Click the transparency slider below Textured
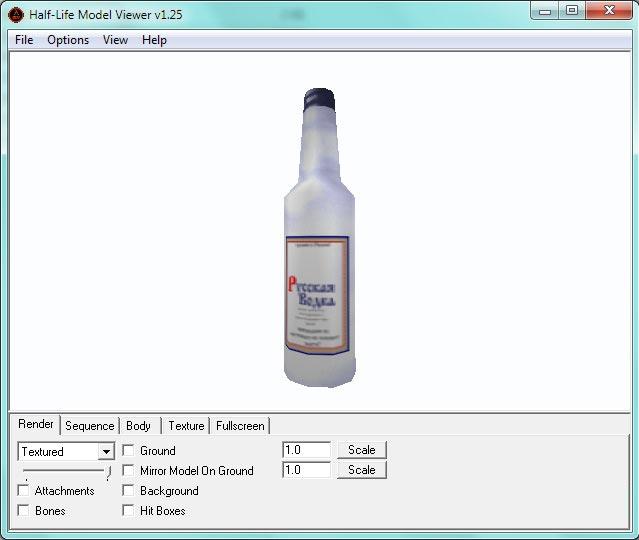This screenshot has width=639, height=540. coord(66,472)
